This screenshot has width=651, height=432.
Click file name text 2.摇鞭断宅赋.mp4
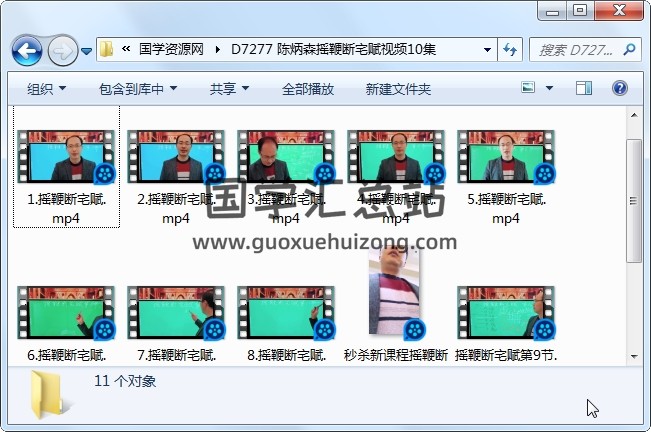(176, 209)
